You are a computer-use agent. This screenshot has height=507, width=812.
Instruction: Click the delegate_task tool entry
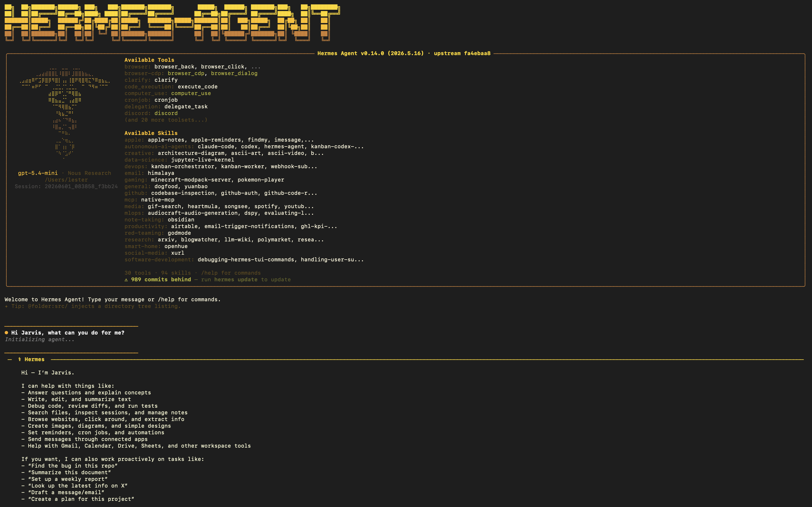point(186,107)
